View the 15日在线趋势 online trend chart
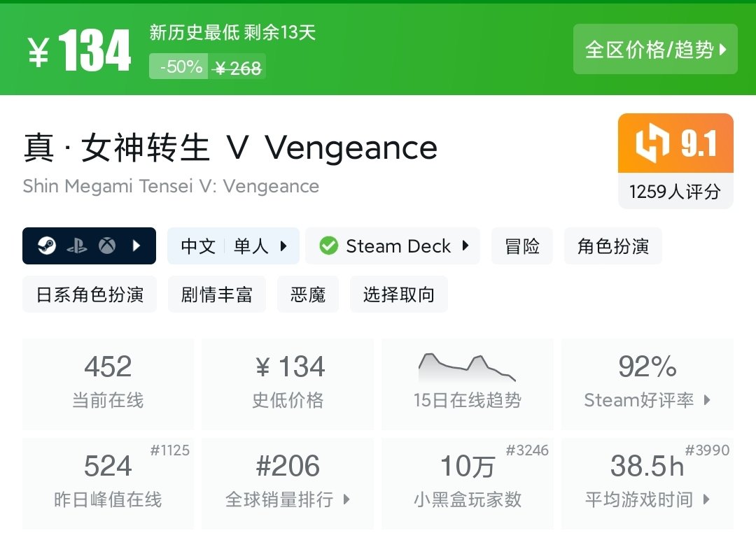Screen dimensions: 756x540 tap(467, 383)
